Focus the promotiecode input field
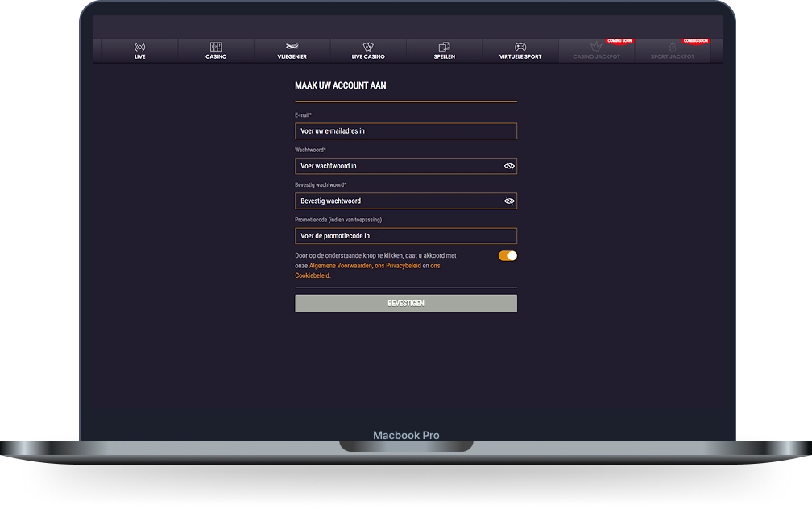Image resolution: width=812 pixels, height=509 pixels. coord(406,236)
